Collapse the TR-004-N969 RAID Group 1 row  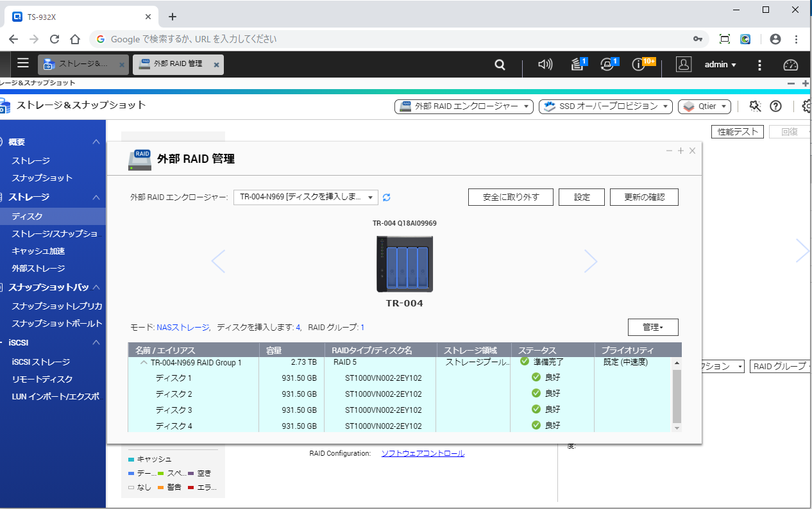click(x=144, y=362)
